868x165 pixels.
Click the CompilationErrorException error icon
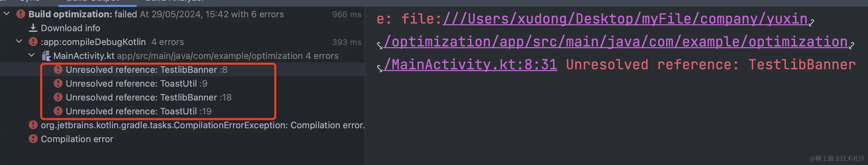pyautogui.click(x=33, y=125)
